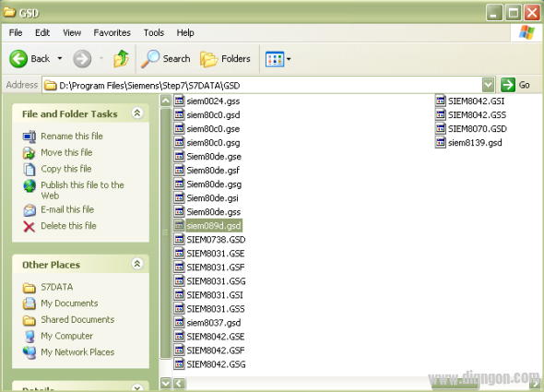The height and width of the screenshot is (392, 544).
Task: Collapse the Other Places panel
Action: [137, 264]
